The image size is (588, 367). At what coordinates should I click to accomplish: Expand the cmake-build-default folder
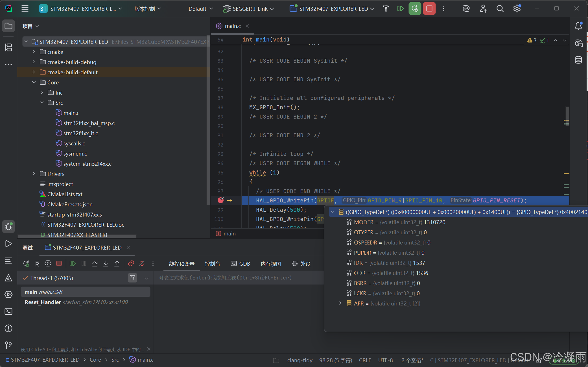(34, 72)
